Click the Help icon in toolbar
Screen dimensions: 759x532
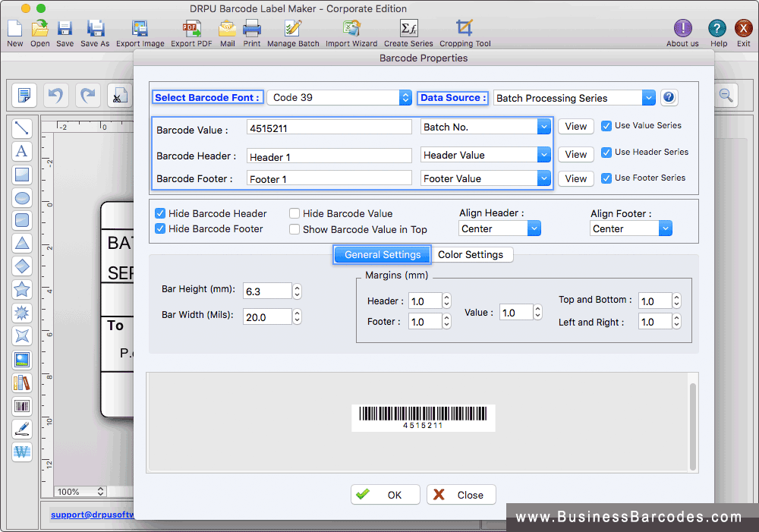pos(717,29)
